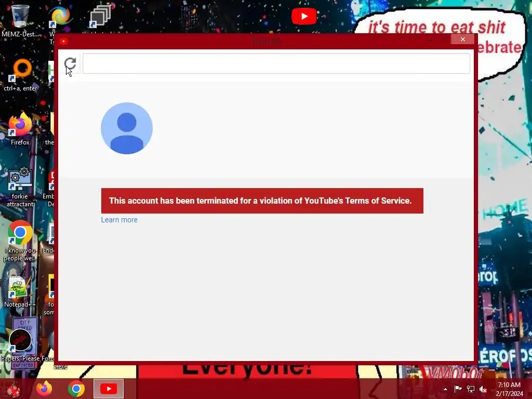Open the Papers, Please desktop shortcut
Image resolution: width=532 pixels, height=399 pixels.
20,344
